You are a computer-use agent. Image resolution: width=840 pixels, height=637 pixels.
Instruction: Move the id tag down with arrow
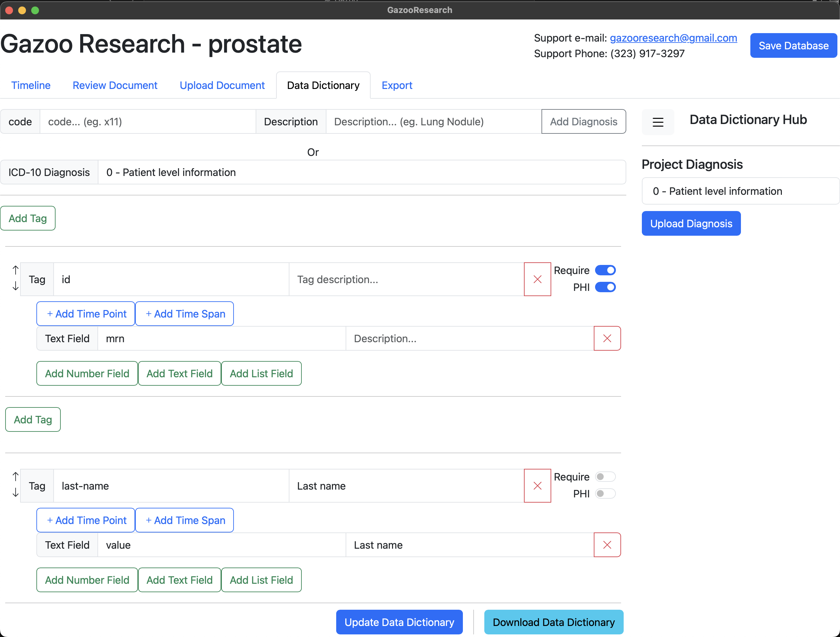pos(15,286)
